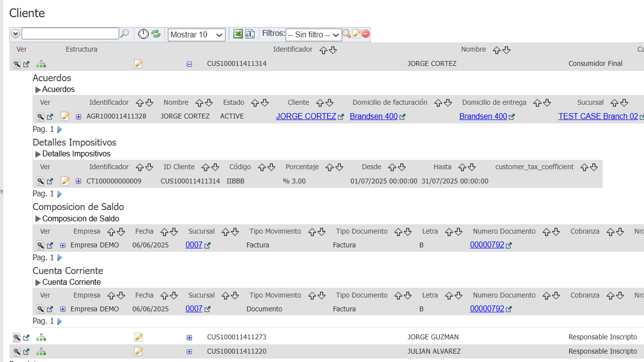Screen dimensions: 644x362
Task: Open document 00000792 link in Composicion de Saldo
Action: 487,244
